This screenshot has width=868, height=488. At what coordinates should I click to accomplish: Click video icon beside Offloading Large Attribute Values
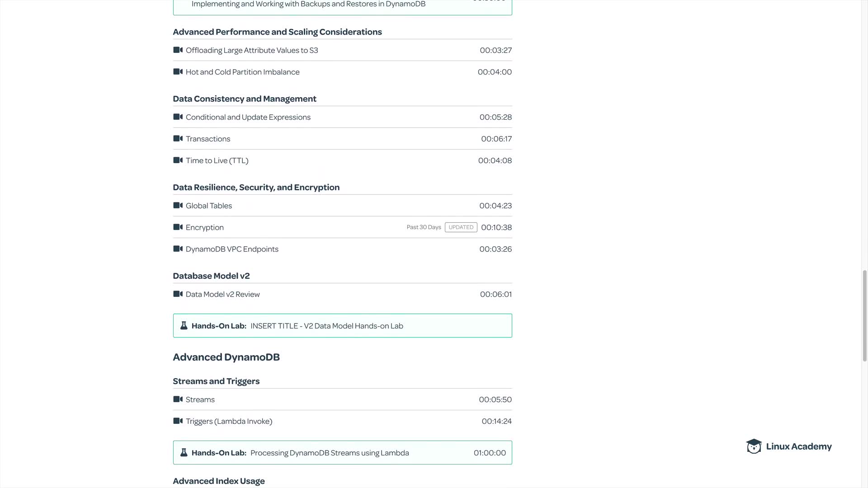[x=178, y=50]
